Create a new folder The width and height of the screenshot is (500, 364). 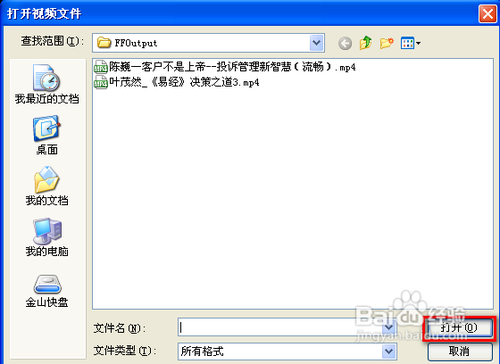[x=387, y=43]
